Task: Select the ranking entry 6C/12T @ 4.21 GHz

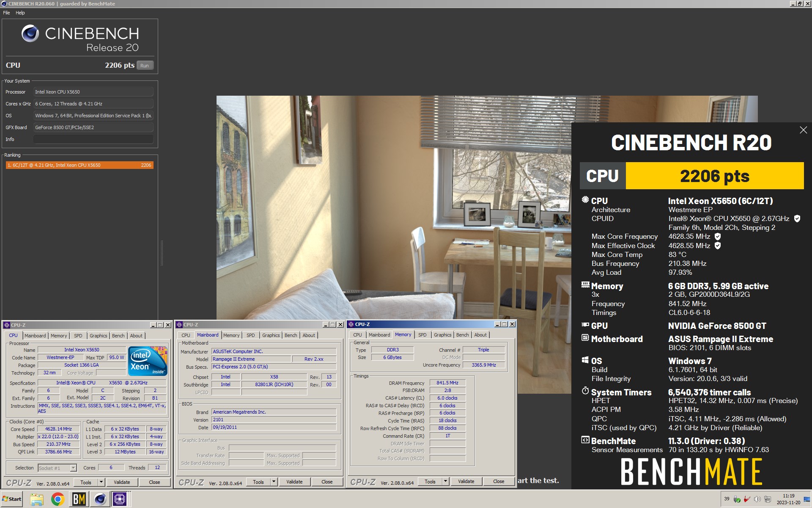Action: click(x=80, y=165)
